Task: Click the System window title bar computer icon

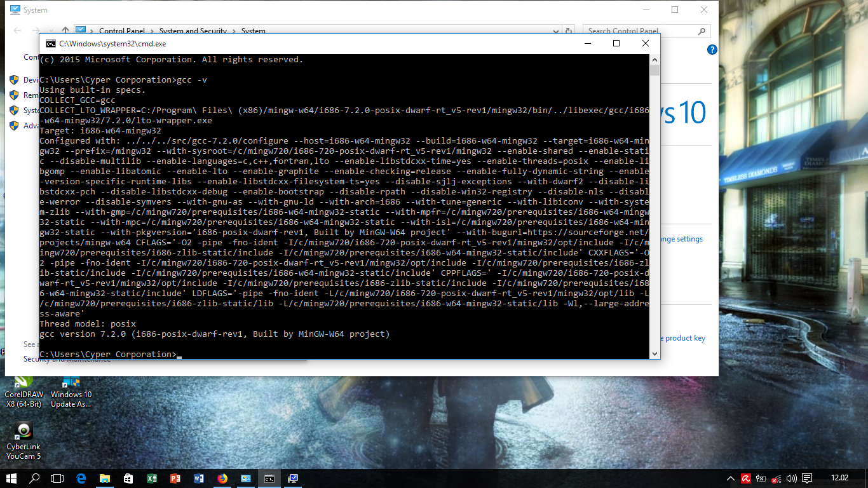Action: (x=15, y=10)
